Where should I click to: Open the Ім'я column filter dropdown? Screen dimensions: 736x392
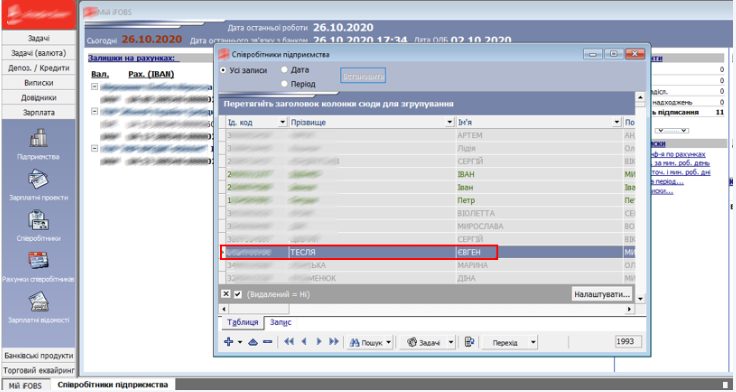[617, 123]
